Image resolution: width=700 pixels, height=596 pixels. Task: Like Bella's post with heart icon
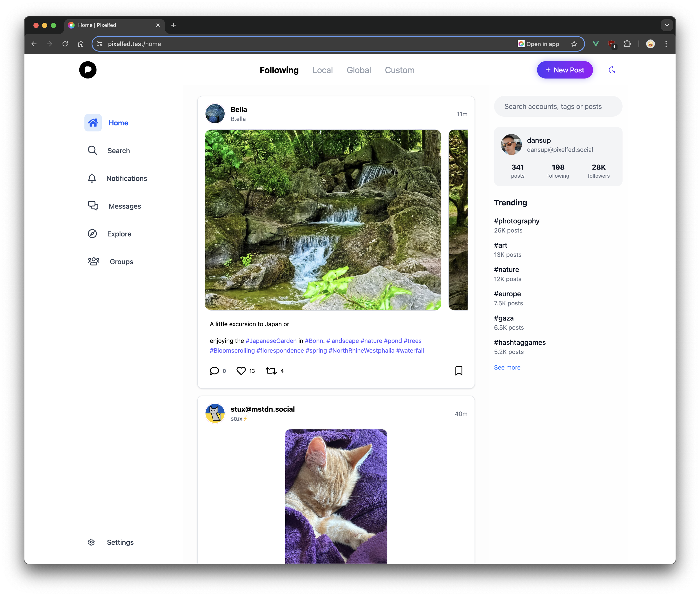[x=241, y=371]
